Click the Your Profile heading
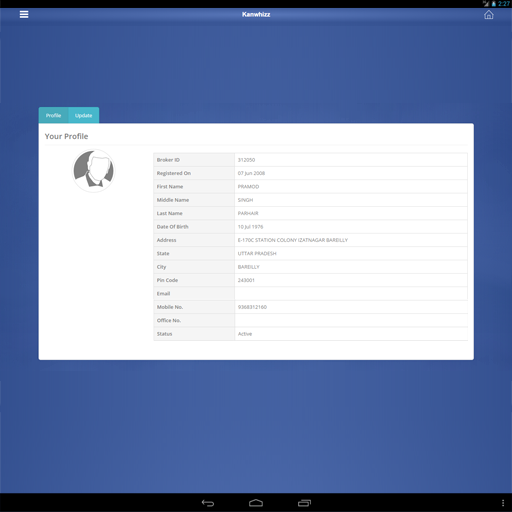Viewport: 512px width, 512px height. click(x=66, y=136)
